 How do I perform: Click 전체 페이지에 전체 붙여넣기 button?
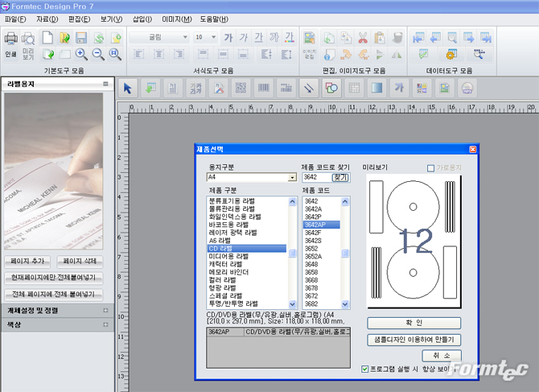click(x=53, y=295)
